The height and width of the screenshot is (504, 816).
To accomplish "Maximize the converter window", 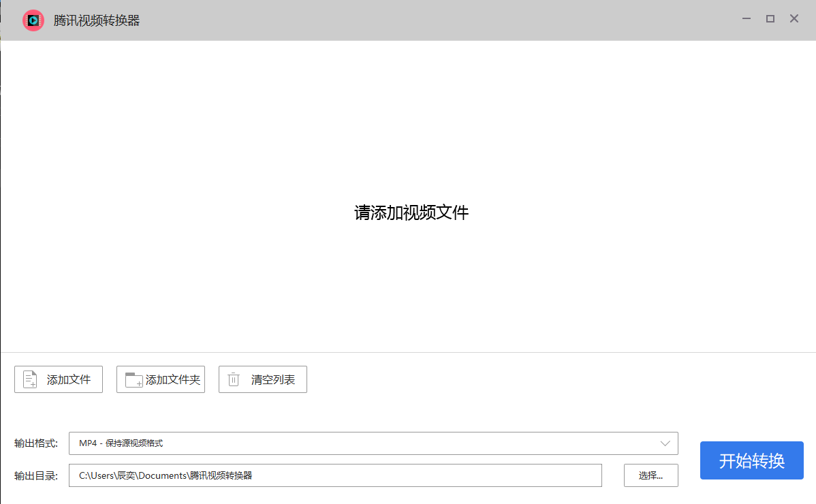I will tap(770, 18).
